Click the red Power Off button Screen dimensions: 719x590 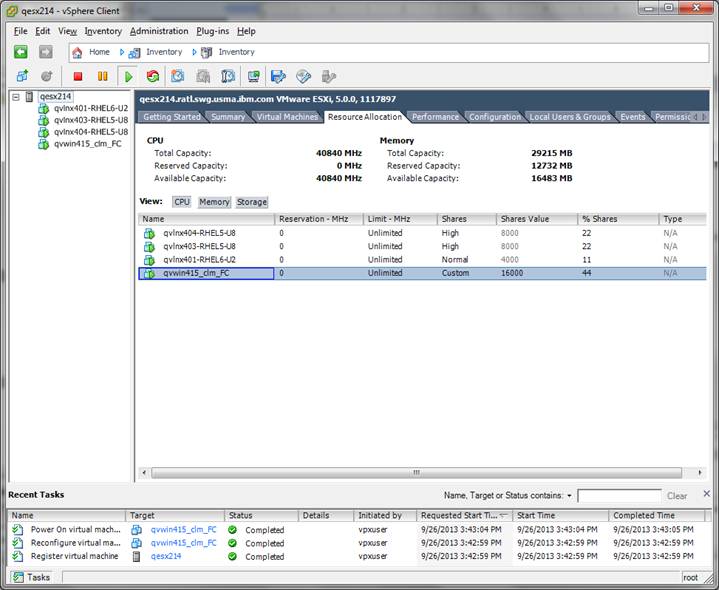[x=78, y=76]
